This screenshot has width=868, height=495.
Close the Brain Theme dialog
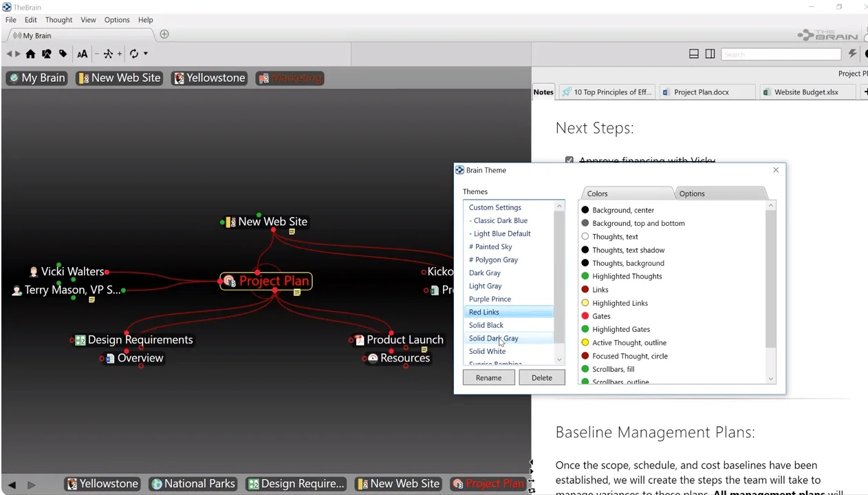pos(776,170)
